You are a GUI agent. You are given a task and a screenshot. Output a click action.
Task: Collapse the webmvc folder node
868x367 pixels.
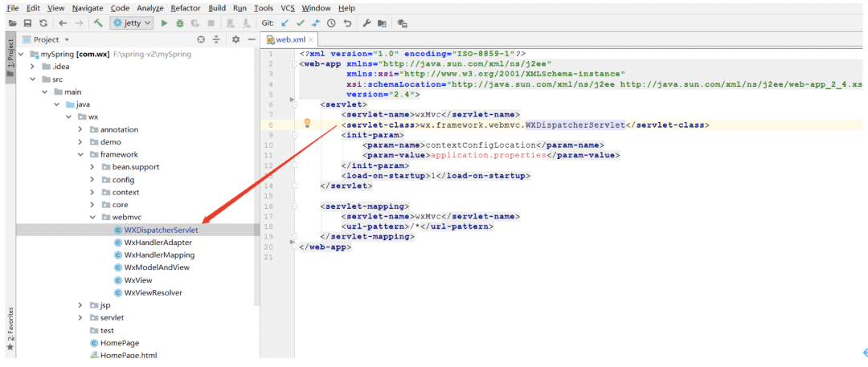tap(93, 218)
